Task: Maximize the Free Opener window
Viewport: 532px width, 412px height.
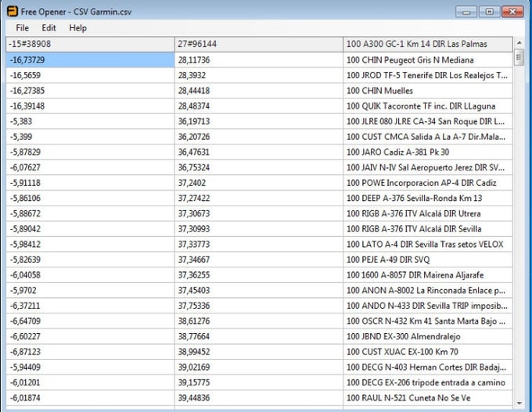Action: tap(489, 12)
